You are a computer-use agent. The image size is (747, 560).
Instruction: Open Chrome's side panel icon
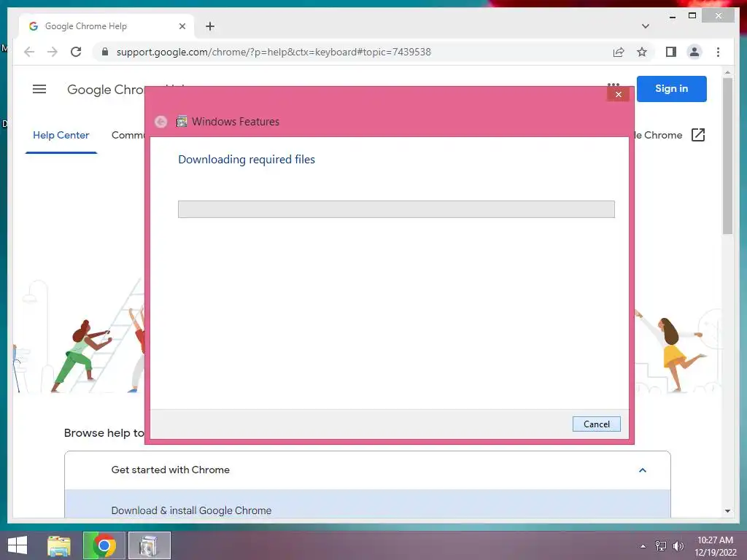click(671, 52)
